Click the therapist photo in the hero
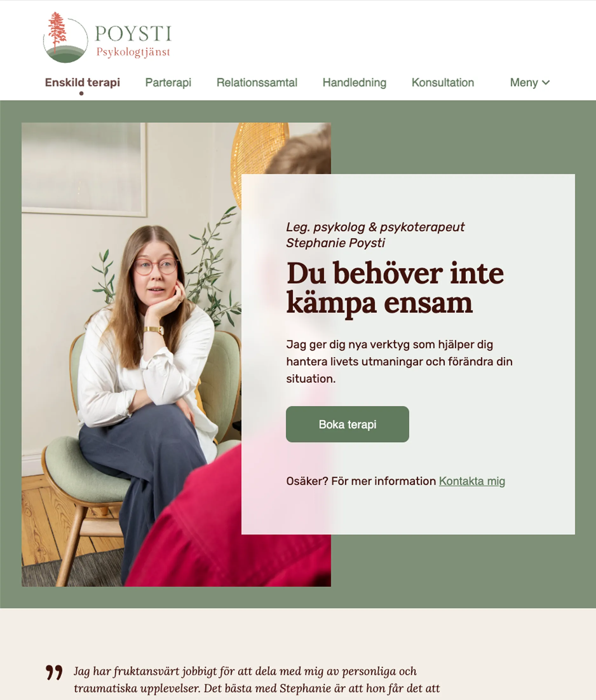This screenshot has height=700, width=596. (132, 354)
